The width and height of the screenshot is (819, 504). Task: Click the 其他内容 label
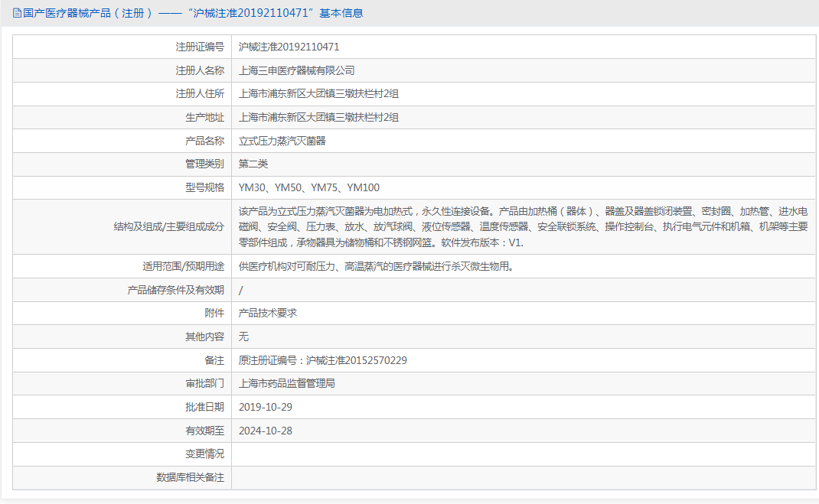(205, 337)
